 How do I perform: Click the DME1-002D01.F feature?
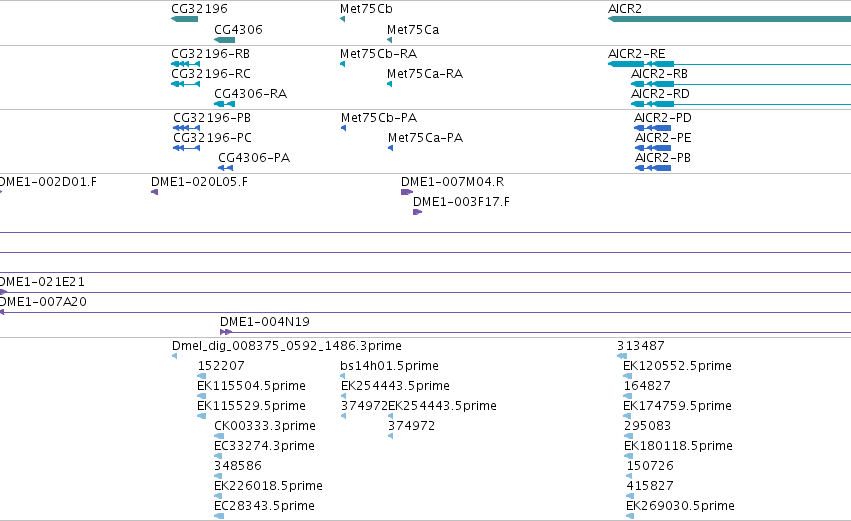click(x=1, y=192)
